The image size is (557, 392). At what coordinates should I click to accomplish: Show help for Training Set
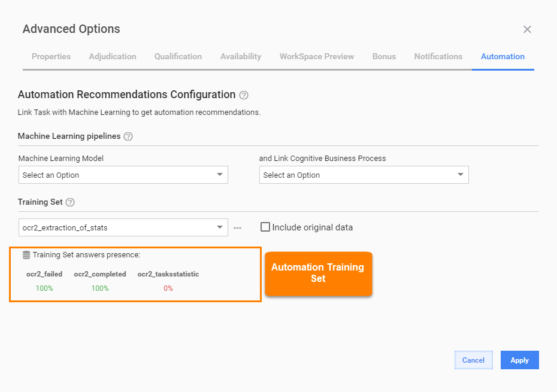tap(70, 202)
